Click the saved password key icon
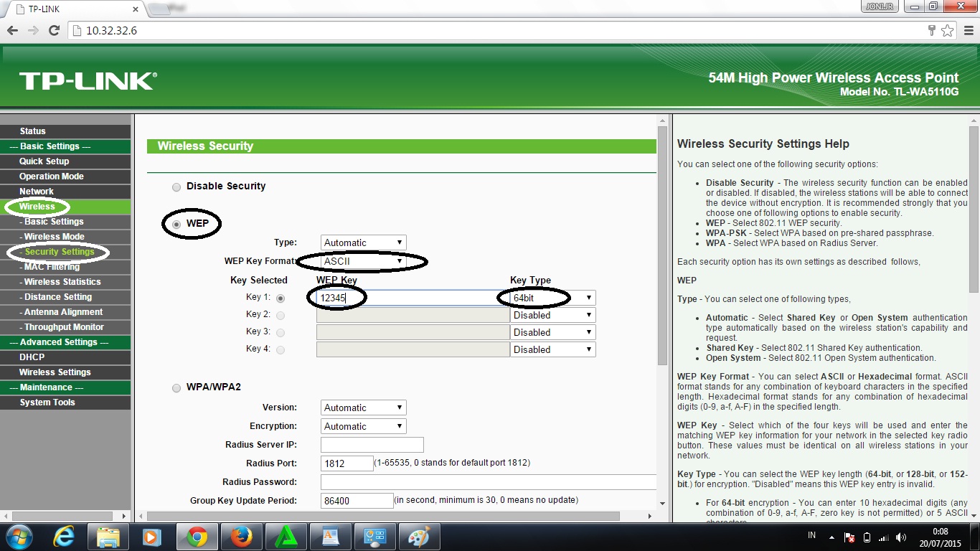The image size is (980, 551). point(932,31)
